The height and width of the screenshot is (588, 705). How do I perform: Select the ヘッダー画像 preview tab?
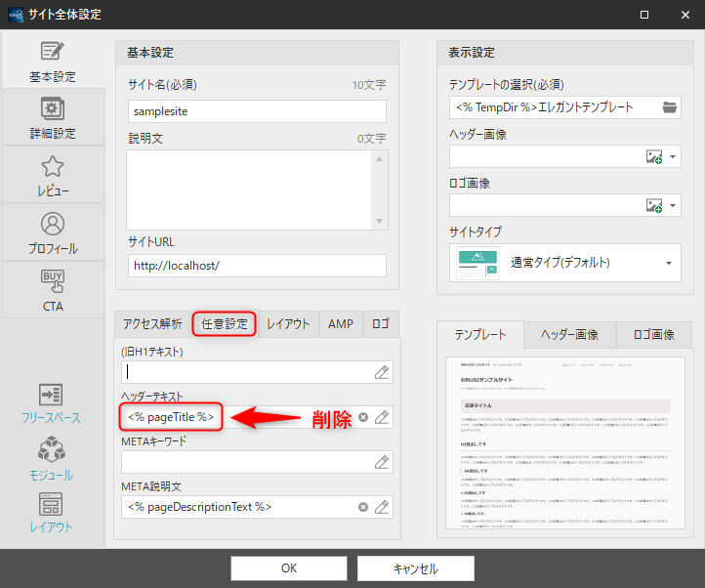tap(571, 335)
